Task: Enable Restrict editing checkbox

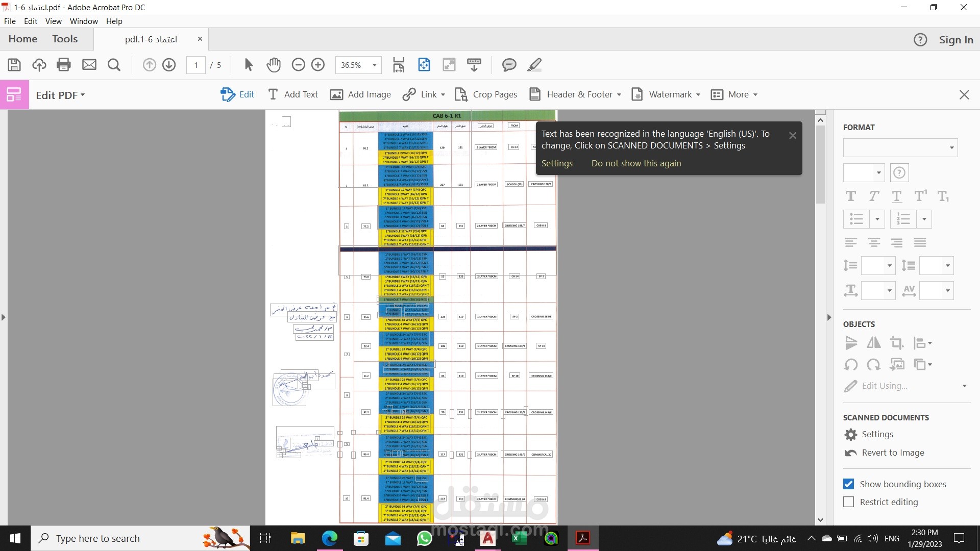Action: click(848, 502)
